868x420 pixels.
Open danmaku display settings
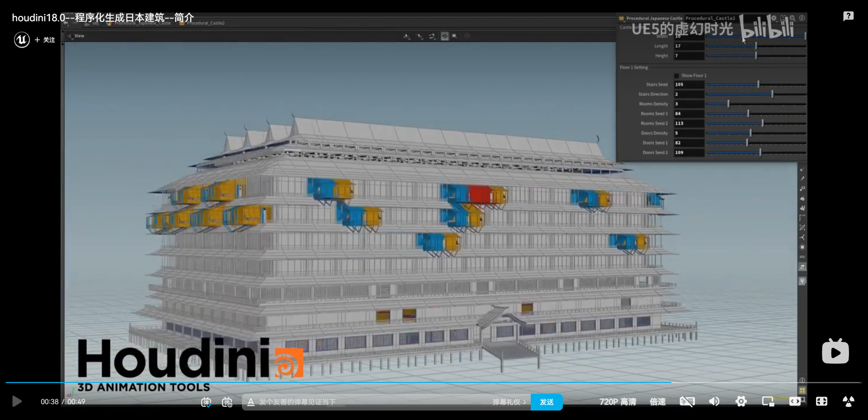tap(227, 402)
